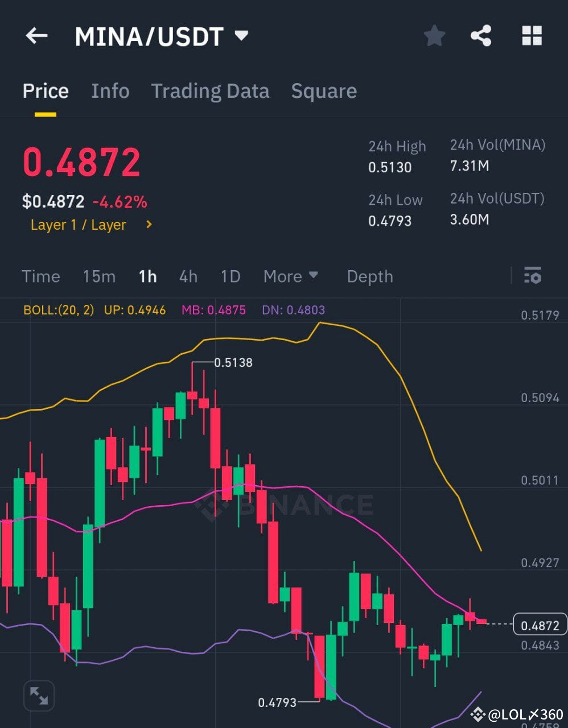
Task: Switch chart to 4h candles
Action: [x=188, y=276]
